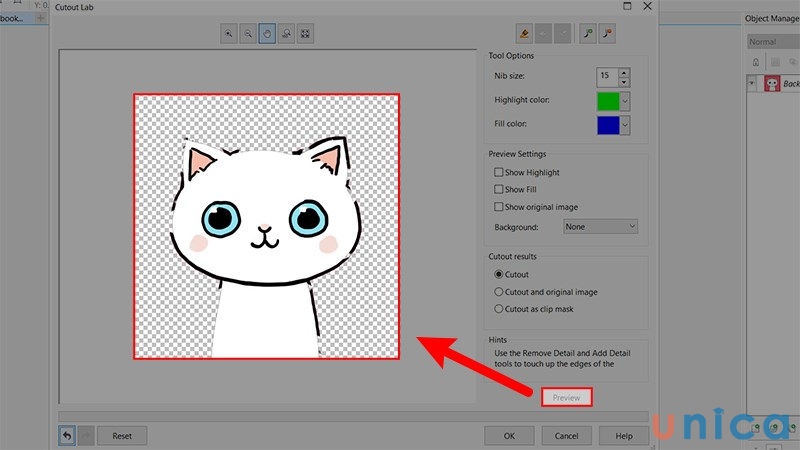The height and width of the screenshot is (450, 800).
Task: Pick the blue Fill color swatch
Action: 607,125
